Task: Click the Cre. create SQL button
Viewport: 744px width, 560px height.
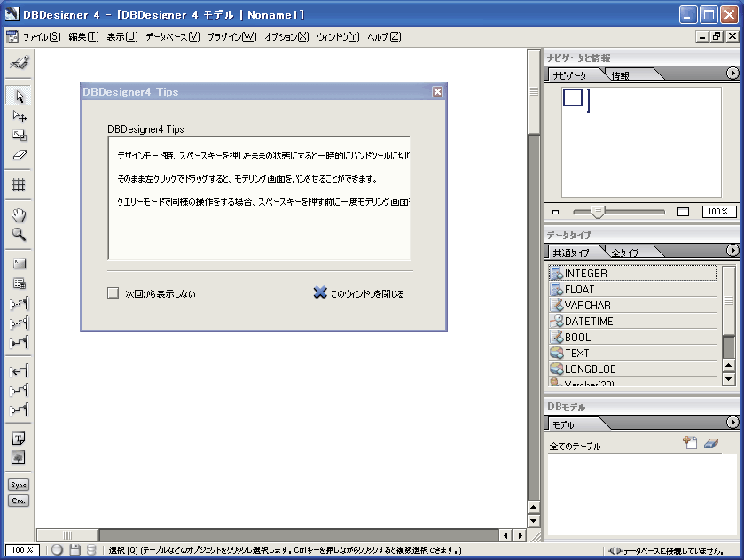Action: tap(19, 501)
